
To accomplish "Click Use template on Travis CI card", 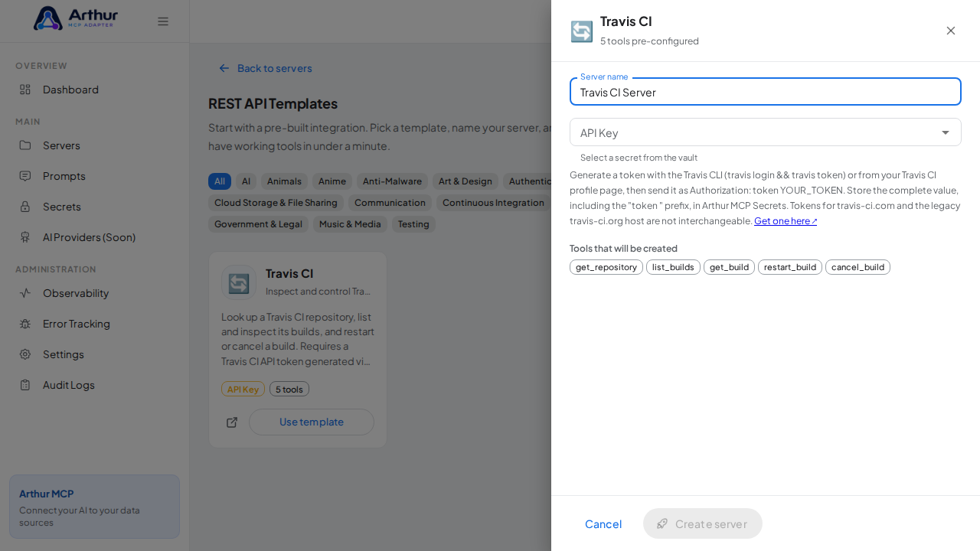I will click(312, 422).
